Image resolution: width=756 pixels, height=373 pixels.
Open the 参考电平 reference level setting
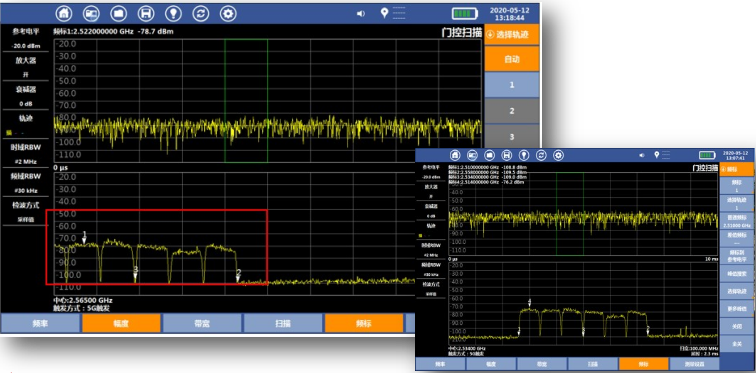pyautogui.click(x=26, y=38)
